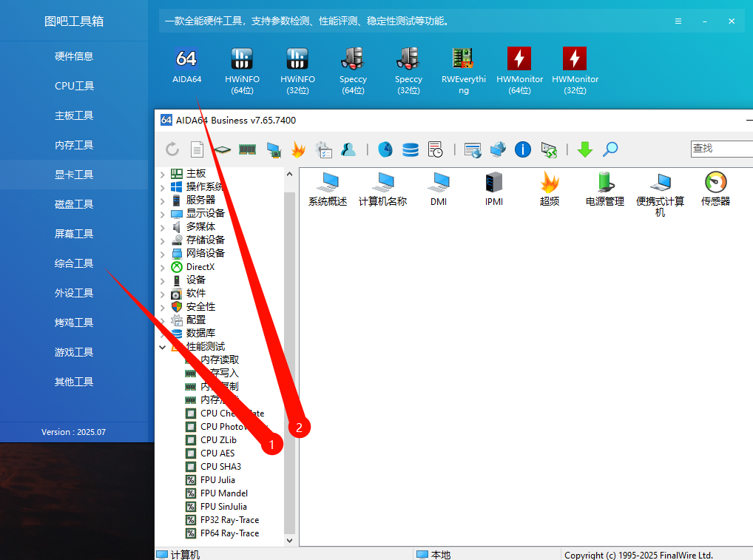Expand the 服务器 tree node
This screenshot has height=560, width=753.
click(162, 200)
